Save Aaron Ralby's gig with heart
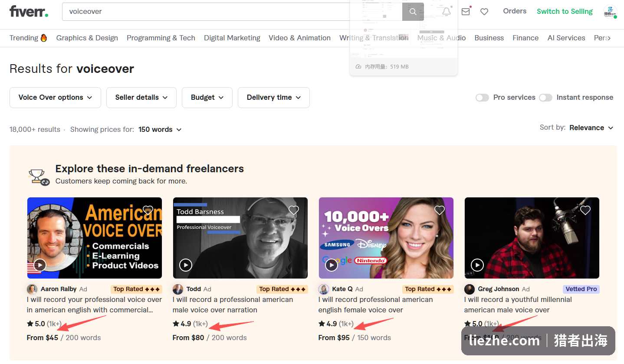The height and width of the screenshot is (364, 624). [x=148, y=210]
